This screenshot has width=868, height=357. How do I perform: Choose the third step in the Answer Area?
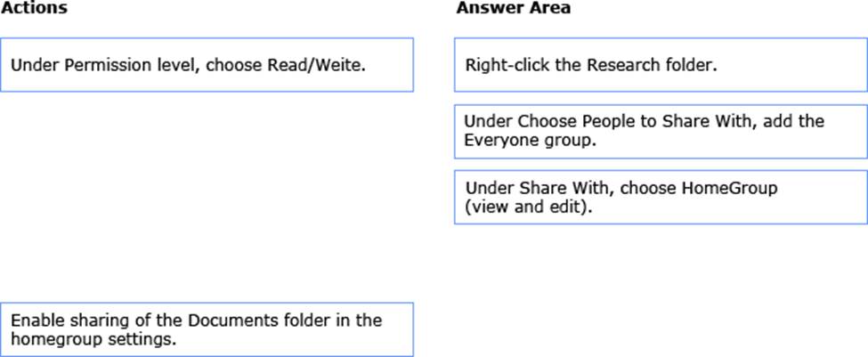(661, 197)
